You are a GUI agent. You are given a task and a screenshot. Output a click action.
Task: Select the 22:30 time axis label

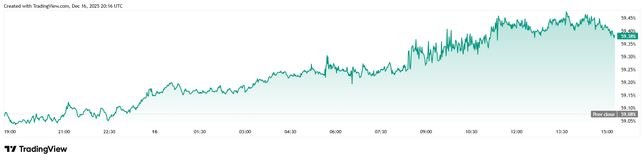(x=109, y=132)
